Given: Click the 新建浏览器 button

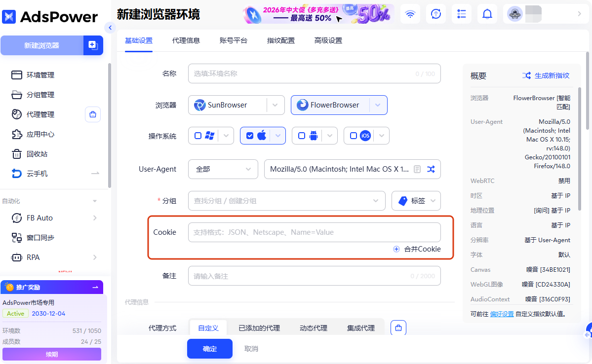Looking at the screenshot, I should tap(42, 45).
